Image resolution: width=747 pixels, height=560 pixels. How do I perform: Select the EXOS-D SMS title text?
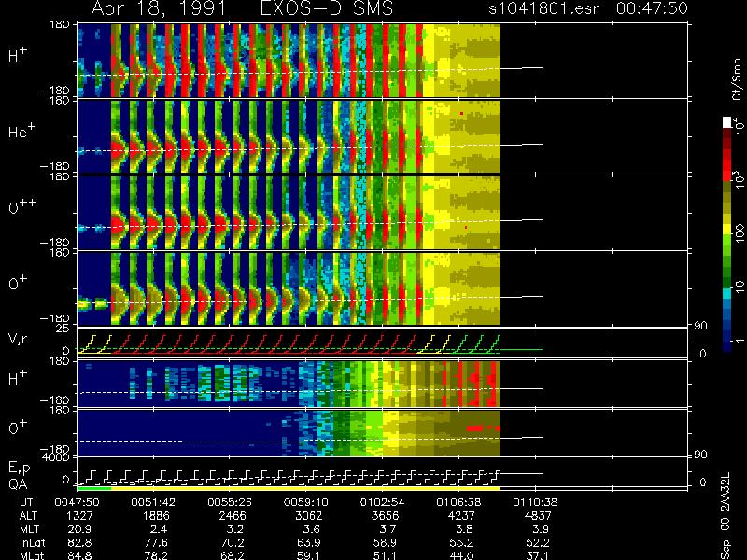click(x=327, y=8)
